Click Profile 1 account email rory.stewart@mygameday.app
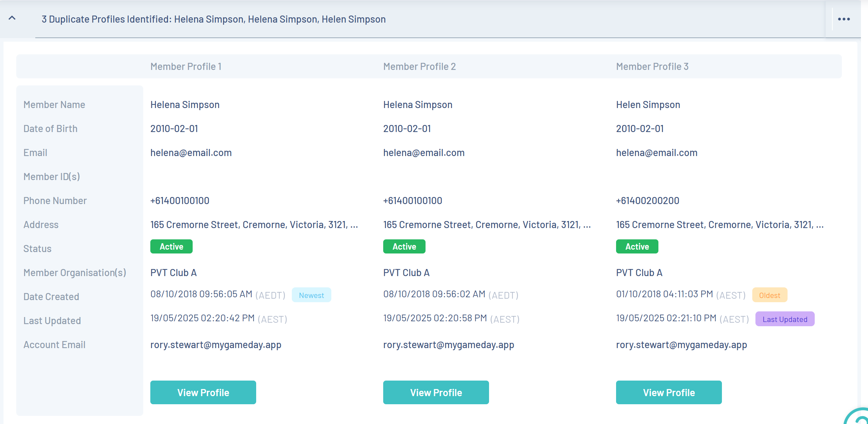Image resolution: width=868 pixels, height=424 pixels. (x=216, y=345)
